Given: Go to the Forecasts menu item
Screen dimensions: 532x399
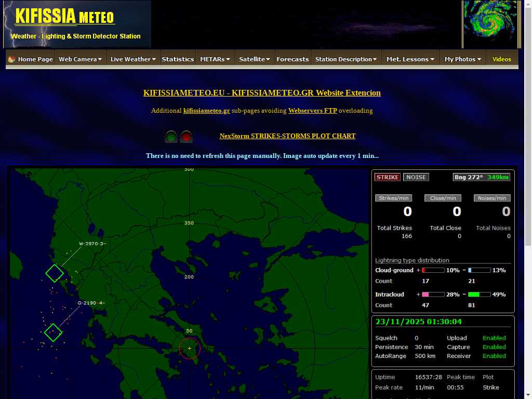Looking at the screenshot, I should click(292, 59).
